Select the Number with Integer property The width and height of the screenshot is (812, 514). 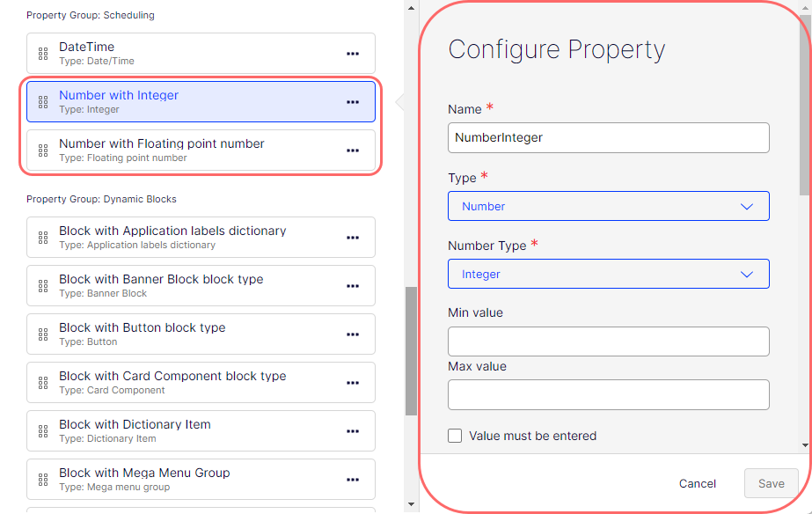201,102
